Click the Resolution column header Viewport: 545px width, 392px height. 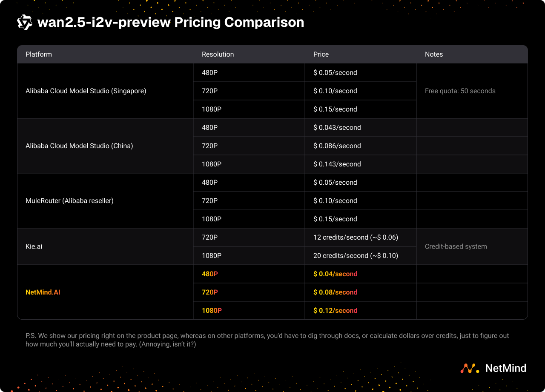point(218,54)
